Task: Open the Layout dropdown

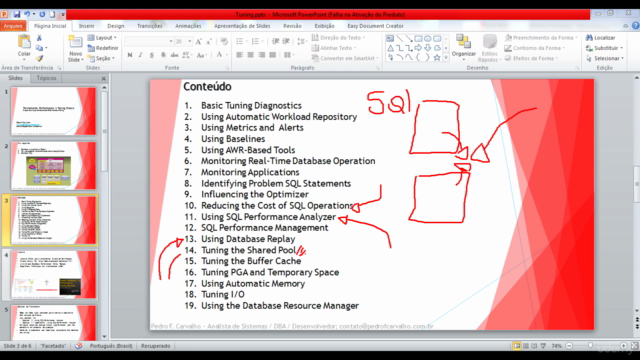Action: (x=102, y=38)
